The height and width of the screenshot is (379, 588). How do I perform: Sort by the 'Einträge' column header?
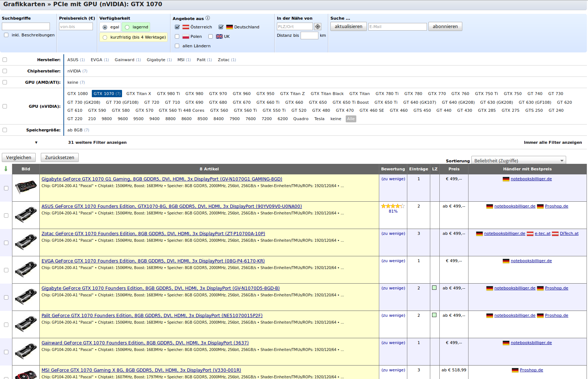419,169
